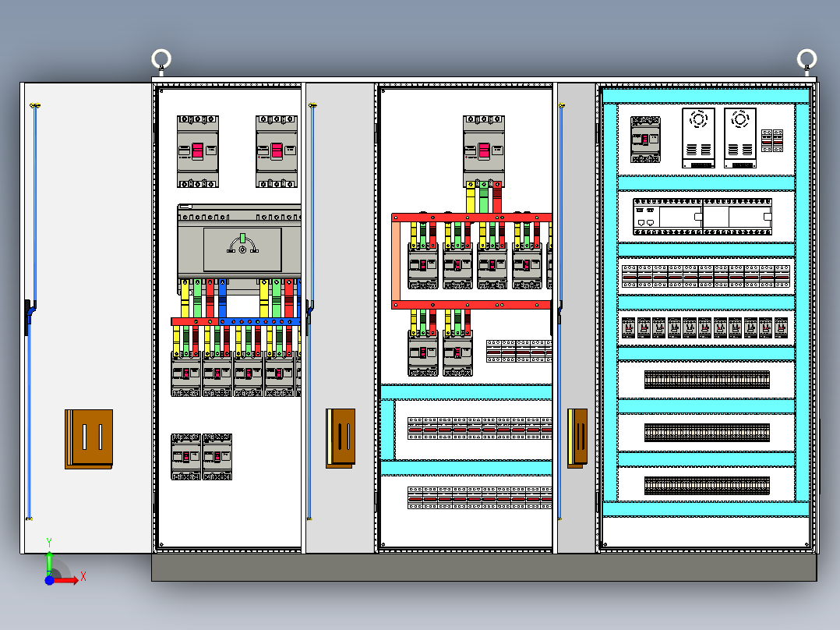
Task: Select the blue locking rod on the leftmost door
Action: 32,311
